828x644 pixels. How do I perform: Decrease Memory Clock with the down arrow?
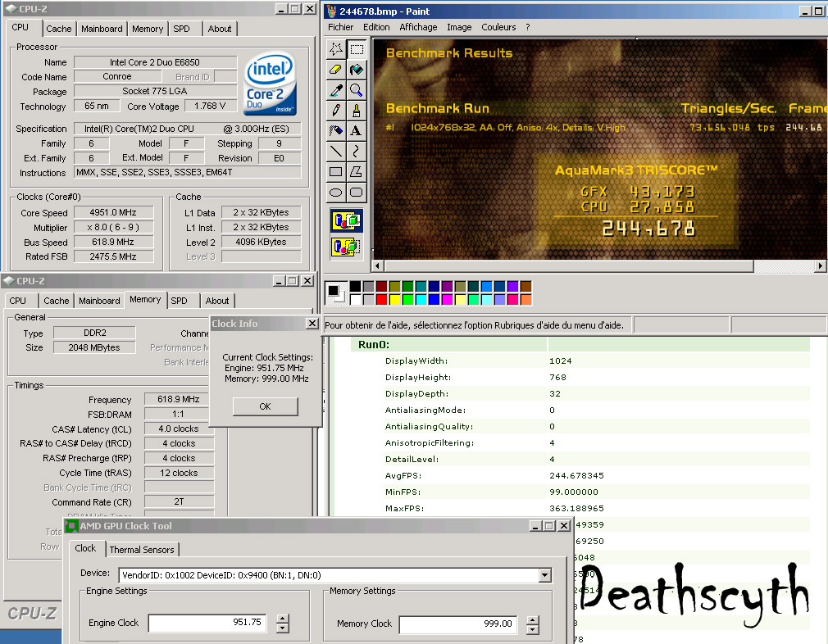[533, 629]
